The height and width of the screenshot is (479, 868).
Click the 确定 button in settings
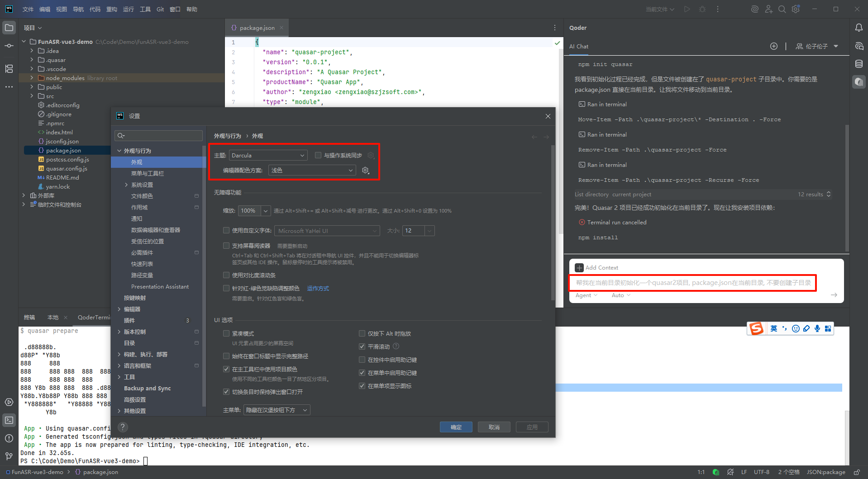tap(456, 427)
